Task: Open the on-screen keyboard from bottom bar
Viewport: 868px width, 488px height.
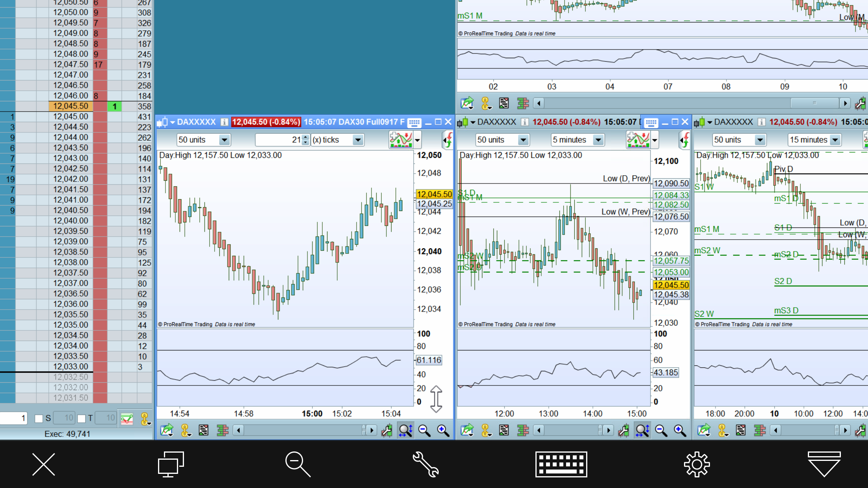Action: (x=561, y=464)
